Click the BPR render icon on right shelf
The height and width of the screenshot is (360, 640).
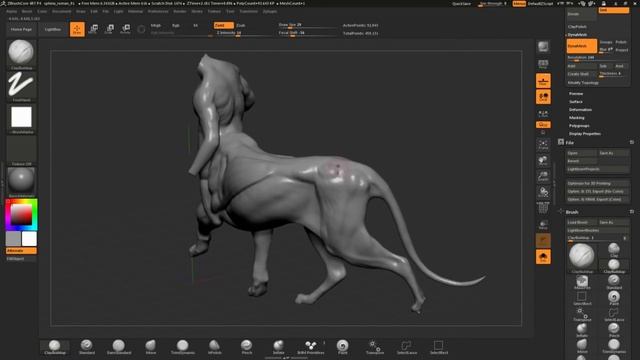click(543, 47)
